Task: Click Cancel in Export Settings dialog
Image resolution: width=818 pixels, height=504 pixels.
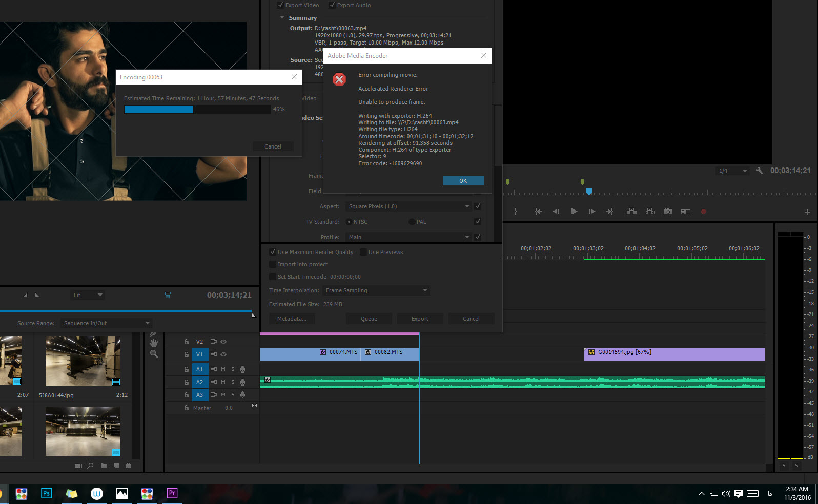Action: pyautogui.click(x=471, y=319)
